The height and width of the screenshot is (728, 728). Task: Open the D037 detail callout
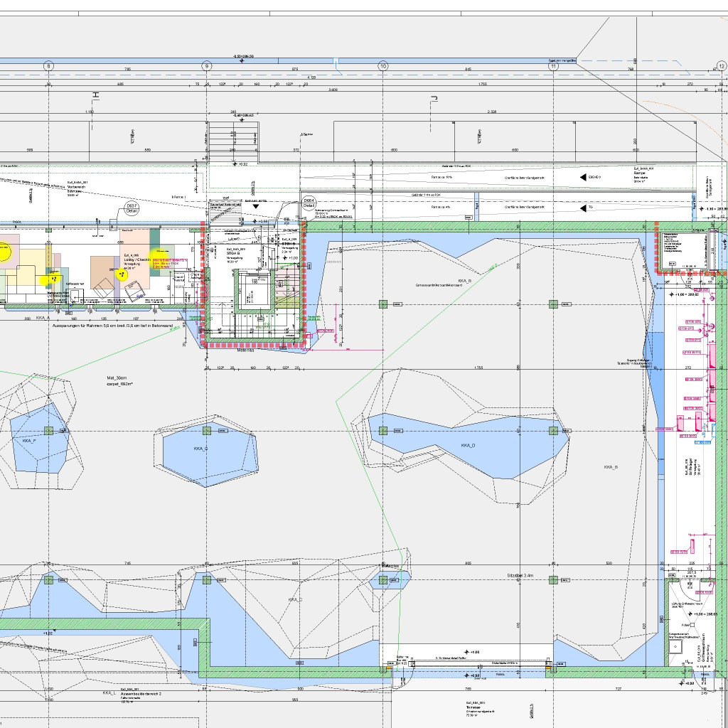click(132, 208)
